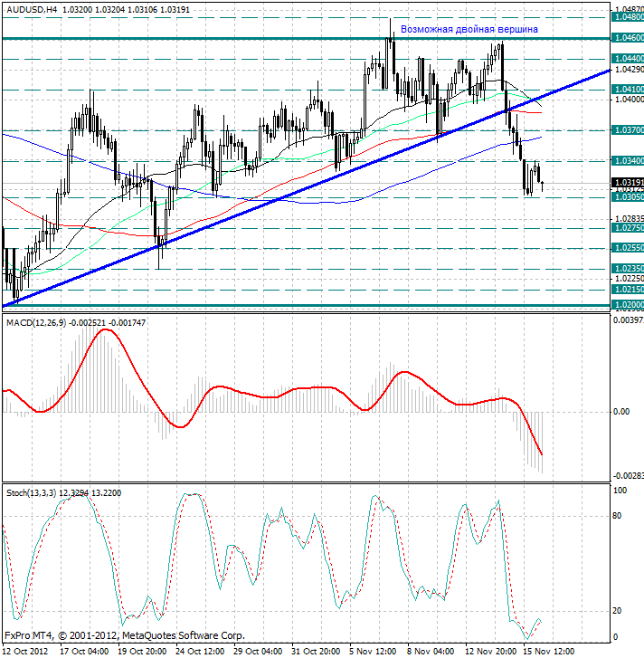Select the '31 Oct 20:00' time label
644x658 pixels.
pos(316,652)
